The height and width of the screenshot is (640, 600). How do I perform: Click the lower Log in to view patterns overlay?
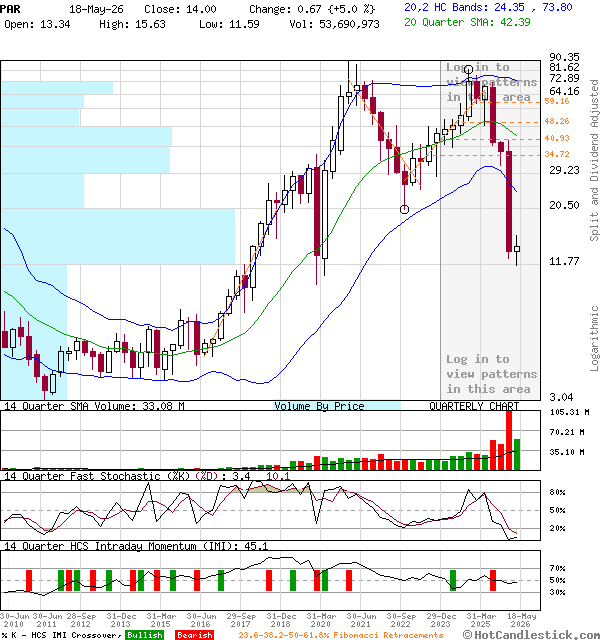tap(491, 374)
